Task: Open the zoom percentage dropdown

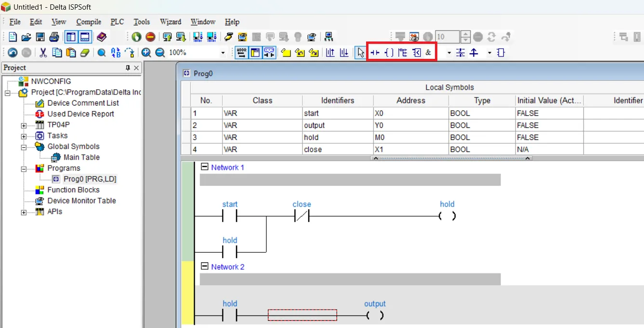Action: pyautogui.click(x=223, y=53)
